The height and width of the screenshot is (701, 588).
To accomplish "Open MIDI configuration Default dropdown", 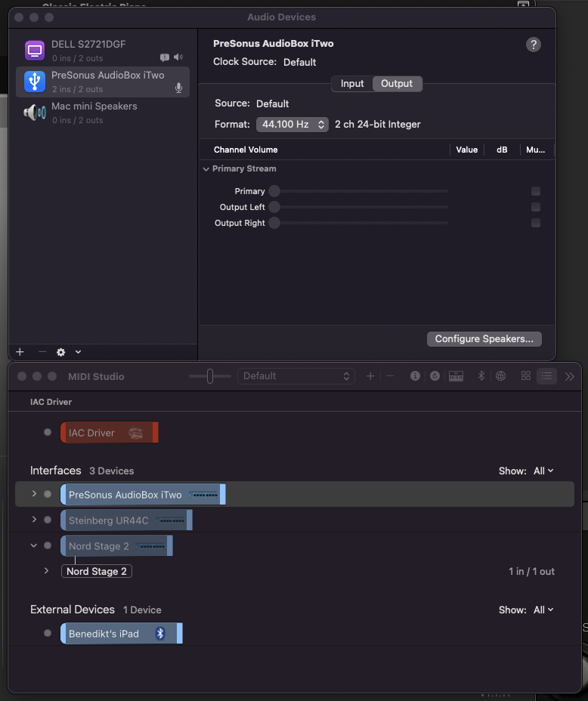I will tap(296, 376).
